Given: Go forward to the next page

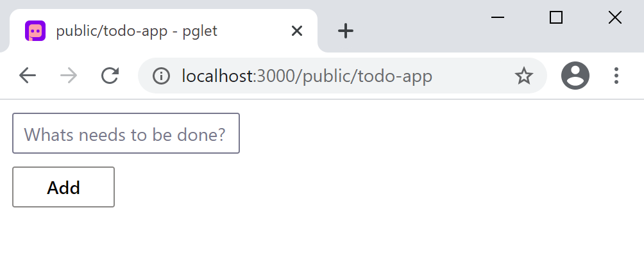Looking at the screenshot, I should [69, 76].
